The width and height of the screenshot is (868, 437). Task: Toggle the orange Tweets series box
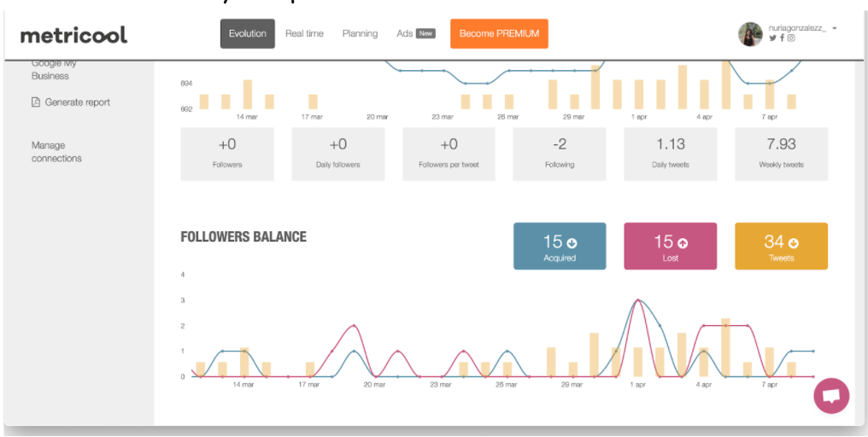(x=781, y=246)
